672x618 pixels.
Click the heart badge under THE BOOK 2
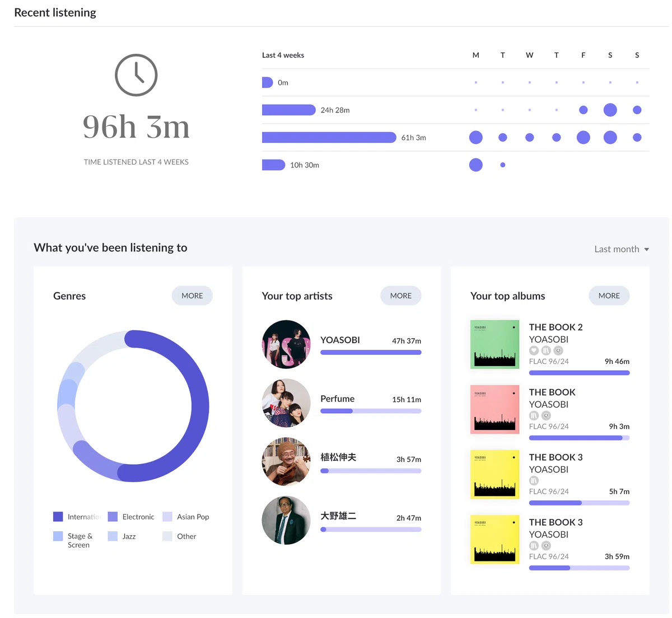(x=534, y=350)
